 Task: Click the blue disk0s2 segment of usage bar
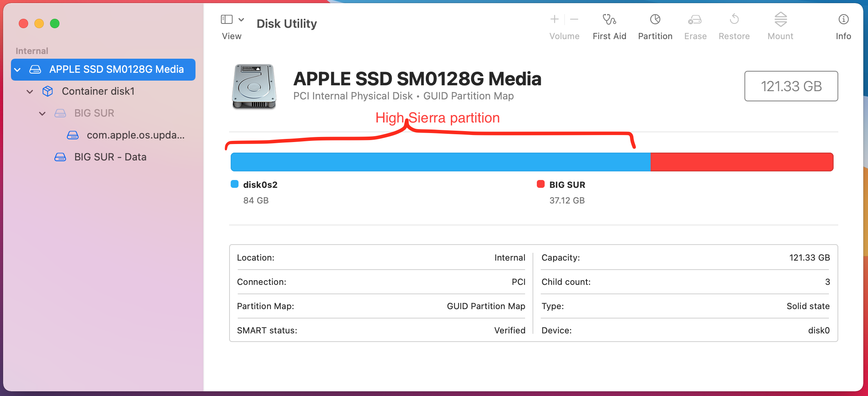click(441, 162)
